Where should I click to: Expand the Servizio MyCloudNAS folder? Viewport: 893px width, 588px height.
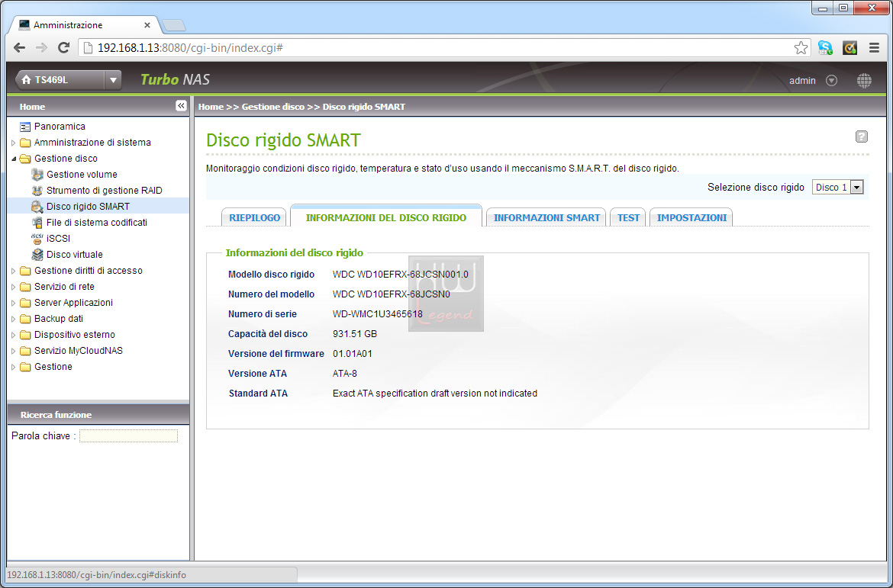tap(14, 351)
